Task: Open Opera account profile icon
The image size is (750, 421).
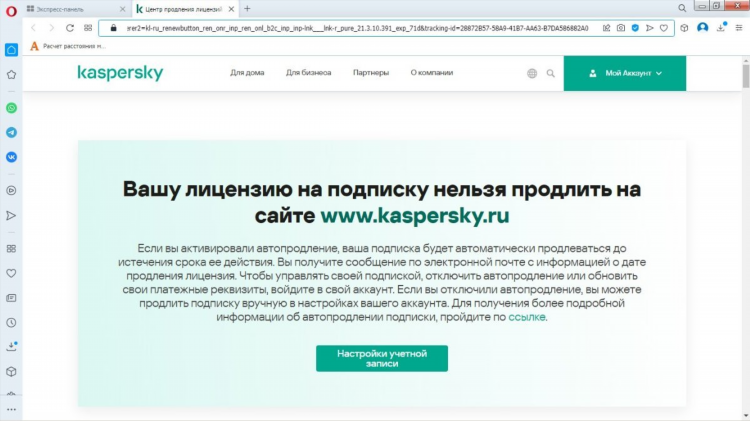Action: pyautogui.click(x=703, y=28)
